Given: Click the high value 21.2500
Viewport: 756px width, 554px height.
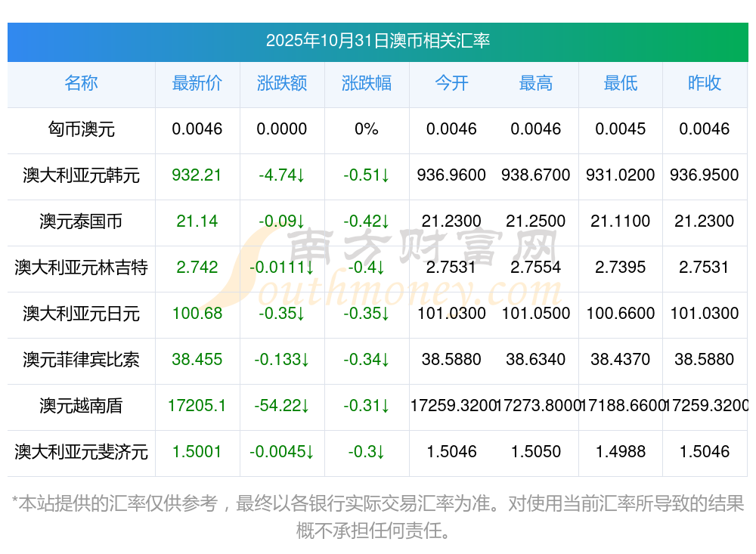Looking at the screenshot, I should [x=536, y=221].
